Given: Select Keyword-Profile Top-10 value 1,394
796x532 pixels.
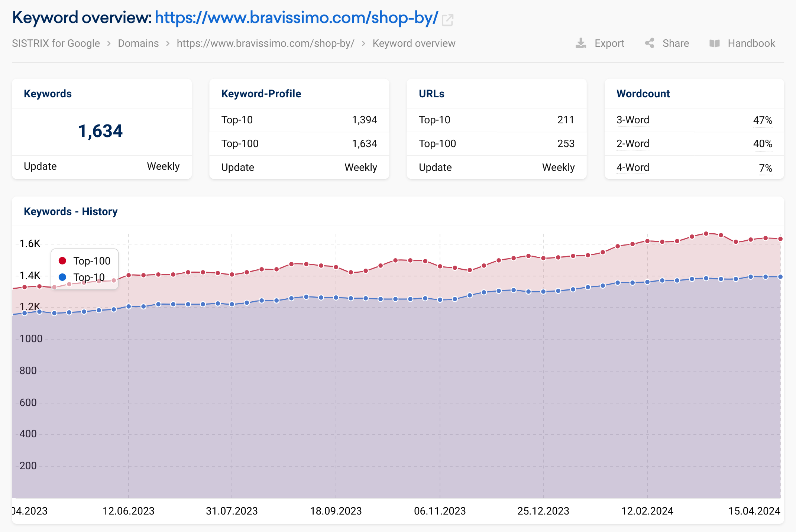Looking at the screenshot, I should point(365,120).
